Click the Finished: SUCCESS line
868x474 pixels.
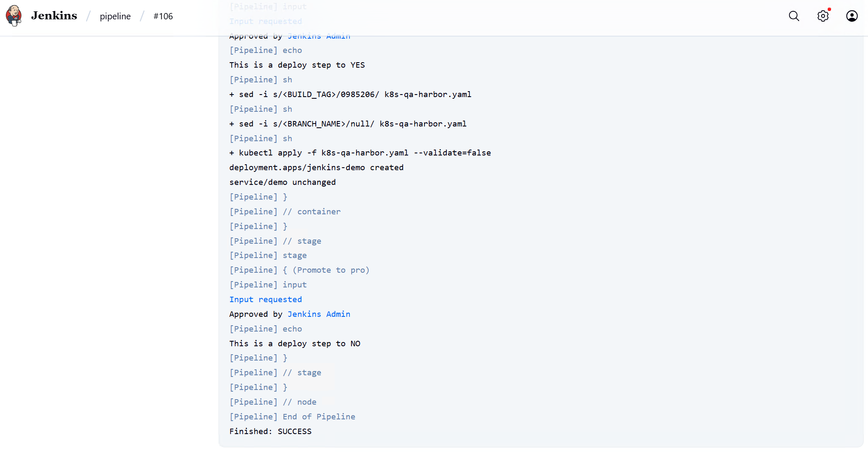[x=270, y=431]
